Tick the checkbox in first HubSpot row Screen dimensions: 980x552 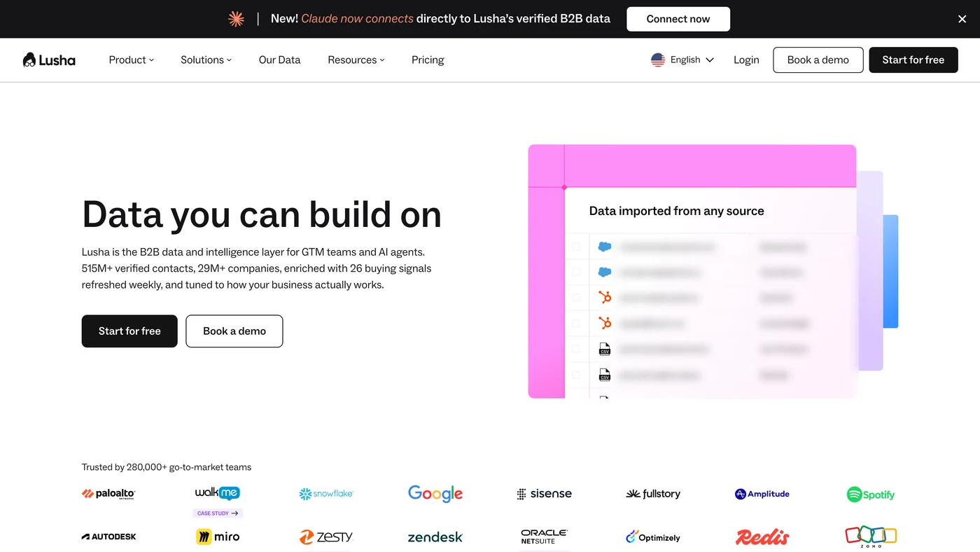tap(576, 298)
